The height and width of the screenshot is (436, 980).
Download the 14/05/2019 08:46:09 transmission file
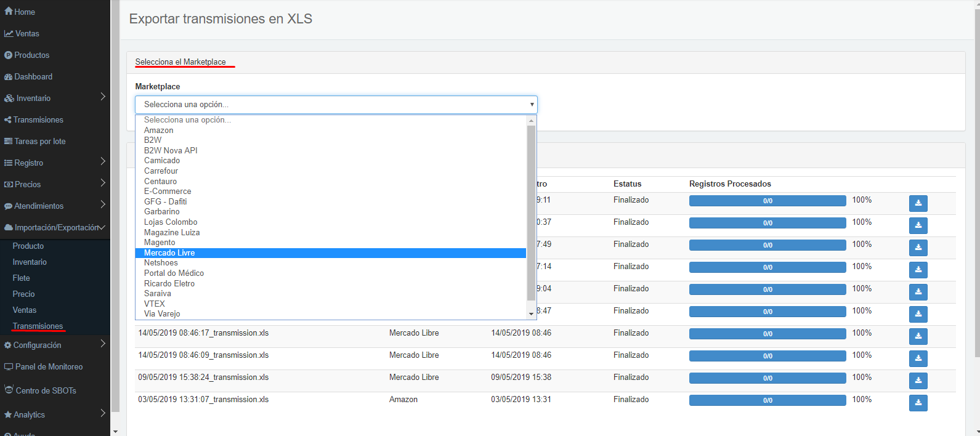918,358
